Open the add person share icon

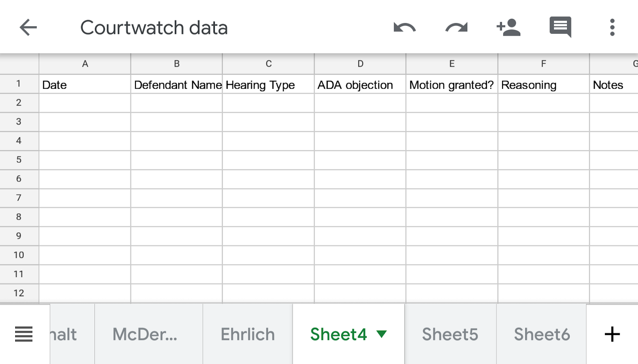click(508, 27)
